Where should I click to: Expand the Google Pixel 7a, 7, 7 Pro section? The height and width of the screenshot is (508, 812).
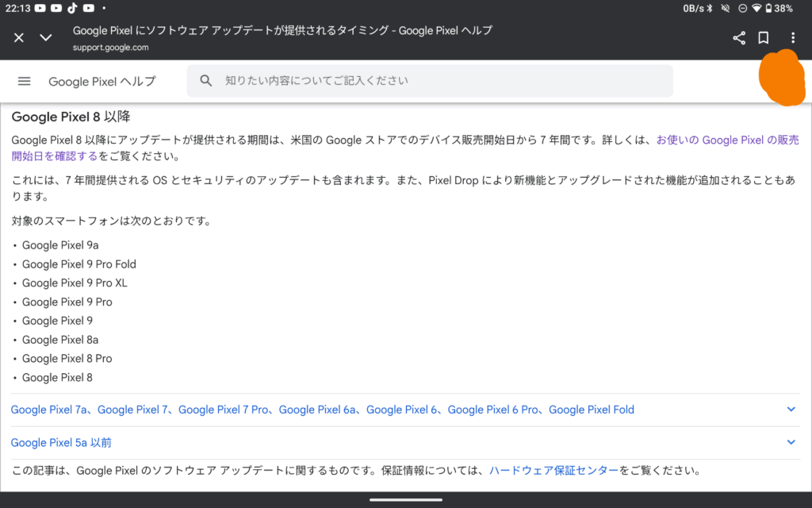pyautogui.click(x=405, y=410)
